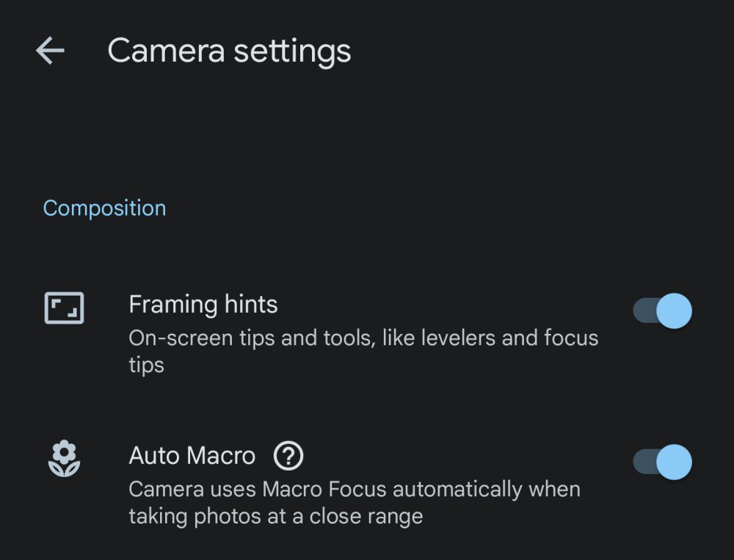
Task: Click "taking photos at a close range" text
Action: (x=275, y=516)
